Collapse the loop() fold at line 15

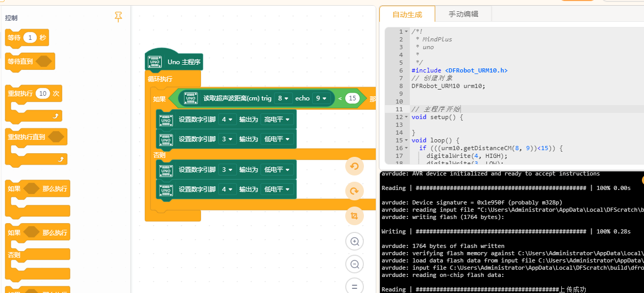coord(406,140)
